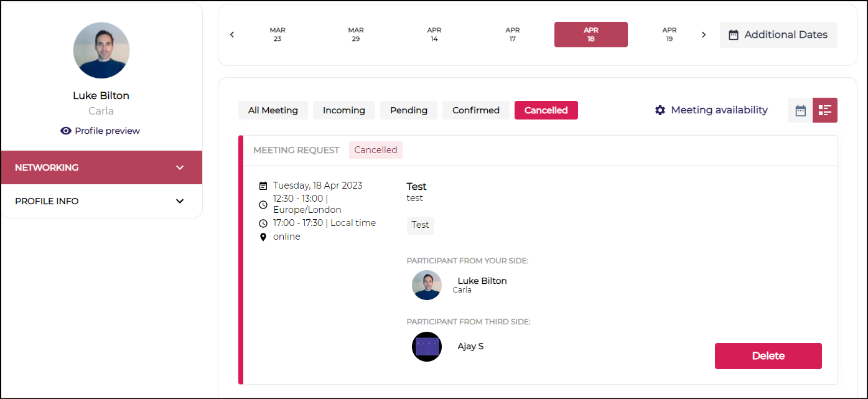The height and width of the screenshot is (399, 868).
Task: Click Ajay S participant avatar
Action: point(427,347)
